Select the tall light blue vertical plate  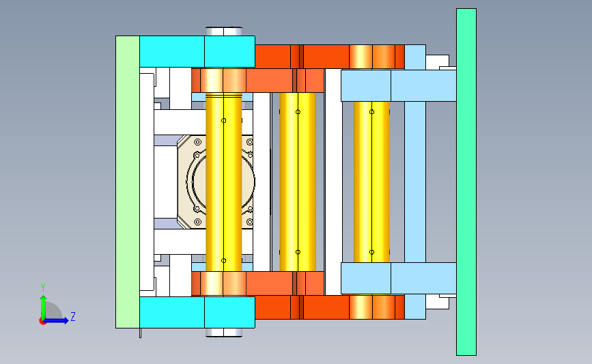click(415, 182)
